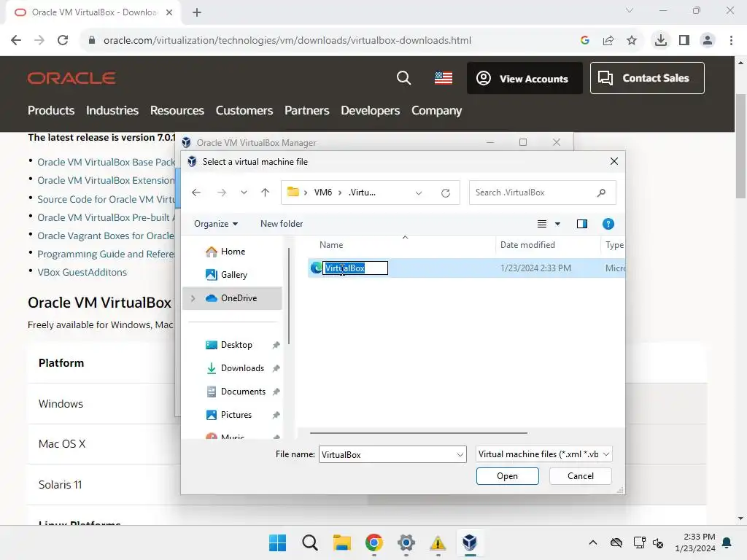
Task: Toggle Chrome side panel
Action: pos(684,40)
